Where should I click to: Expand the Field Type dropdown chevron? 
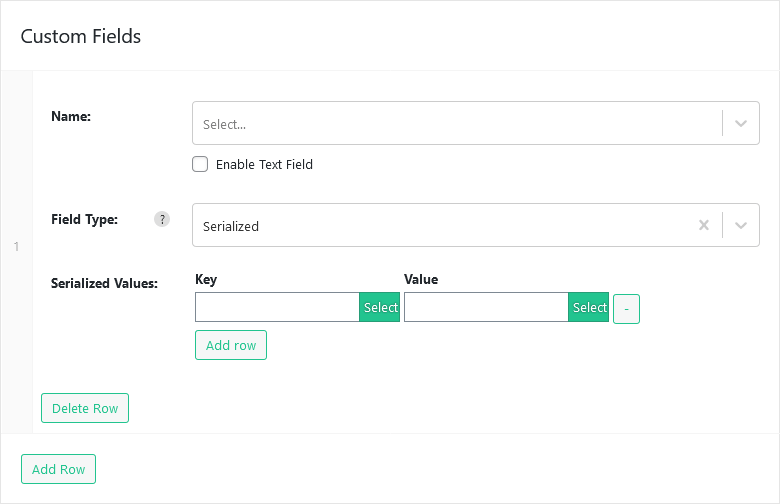pos(741,225)
